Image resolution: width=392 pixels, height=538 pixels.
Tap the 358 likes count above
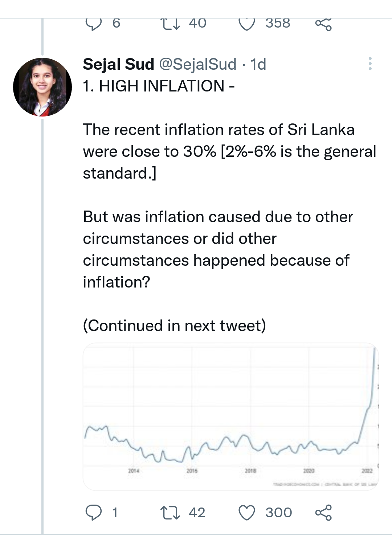click(x=278, y=23)
